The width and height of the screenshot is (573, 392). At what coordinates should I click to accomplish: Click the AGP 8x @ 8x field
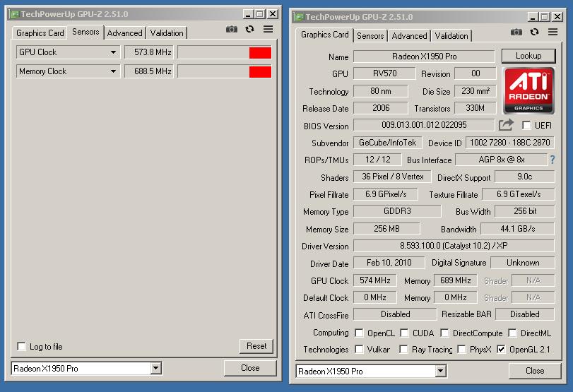pos(502,160)
